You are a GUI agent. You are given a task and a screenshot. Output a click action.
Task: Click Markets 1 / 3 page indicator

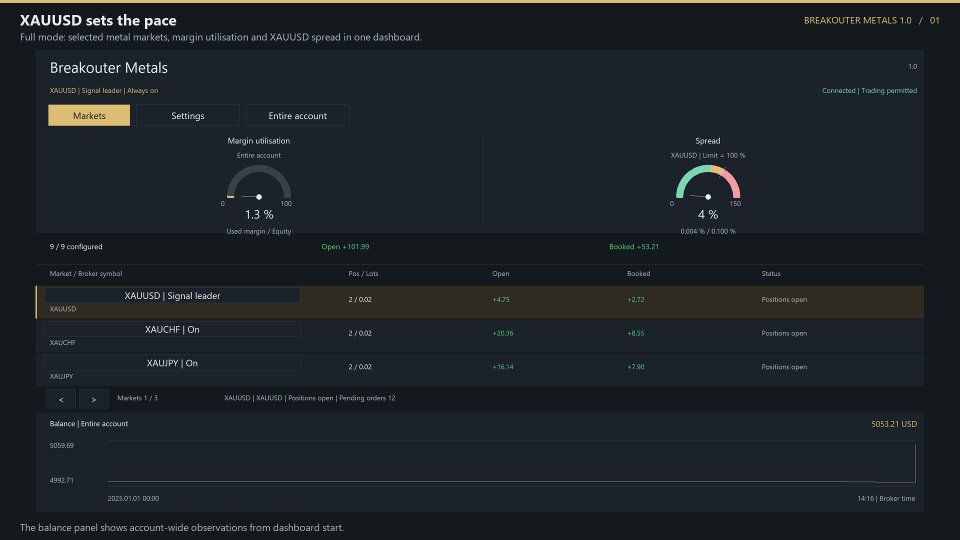click(137, 398)
